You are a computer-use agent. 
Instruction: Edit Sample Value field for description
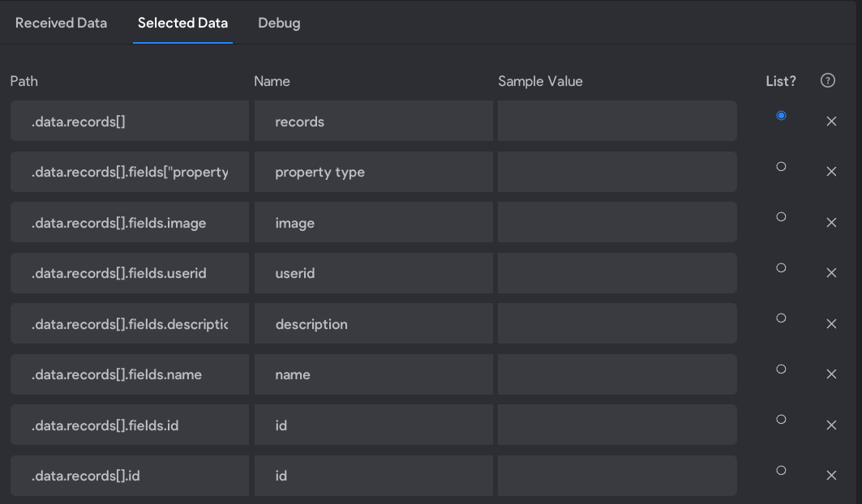click(617, 324)
